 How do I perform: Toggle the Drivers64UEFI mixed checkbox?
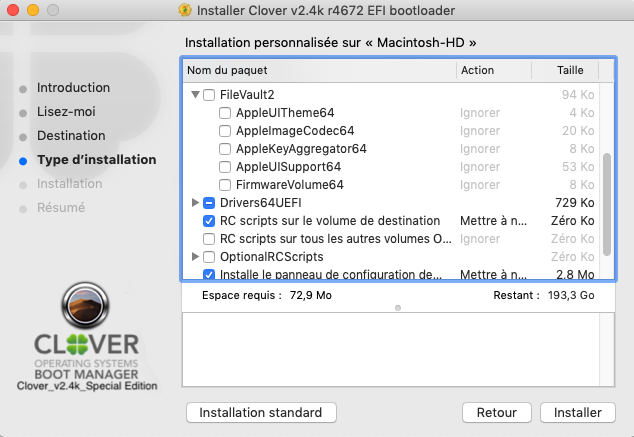pyautogui.click(x=209, y=203)
